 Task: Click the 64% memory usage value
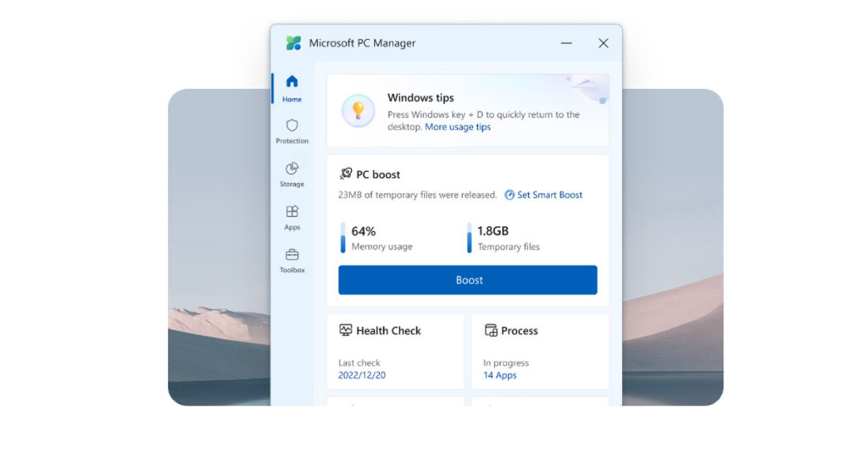click(x=363, y=231)
